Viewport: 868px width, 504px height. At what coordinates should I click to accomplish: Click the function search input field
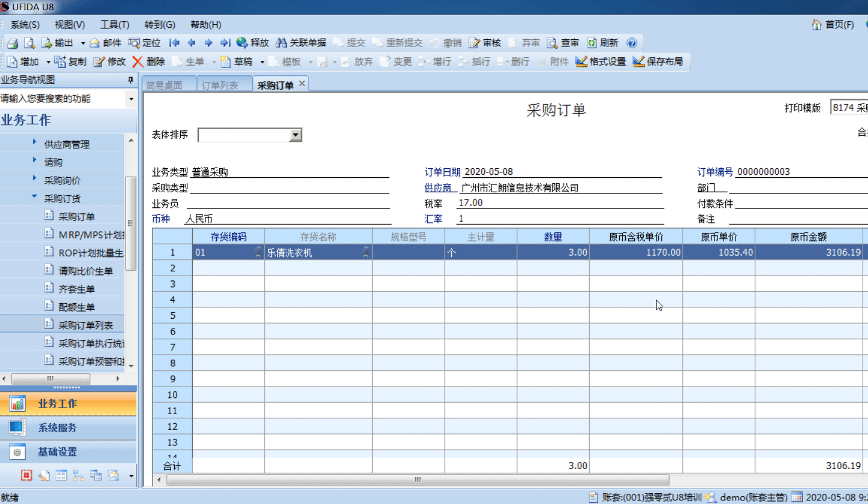[x=63, y=99]
